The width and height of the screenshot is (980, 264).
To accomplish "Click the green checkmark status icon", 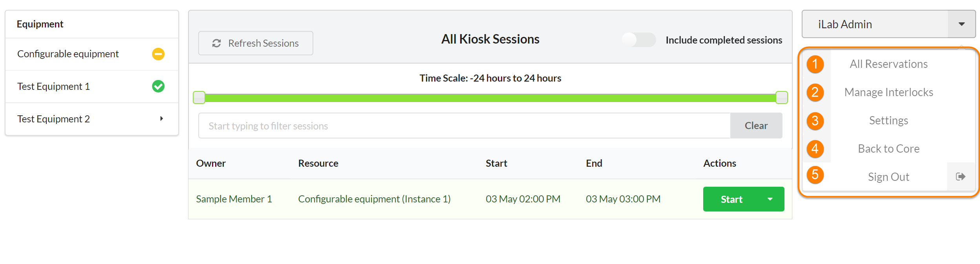I will [158, 86].
